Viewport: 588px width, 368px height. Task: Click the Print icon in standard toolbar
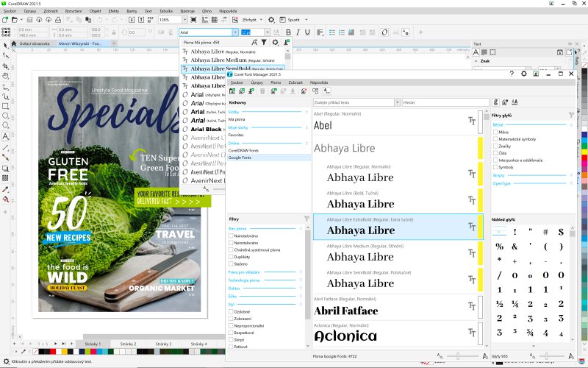pos(58,20)
